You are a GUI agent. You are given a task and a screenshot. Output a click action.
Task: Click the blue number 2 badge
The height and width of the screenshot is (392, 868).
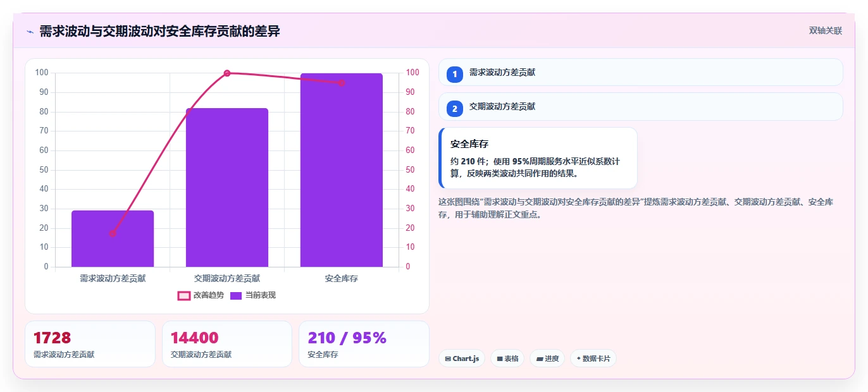tap(454, 108)
